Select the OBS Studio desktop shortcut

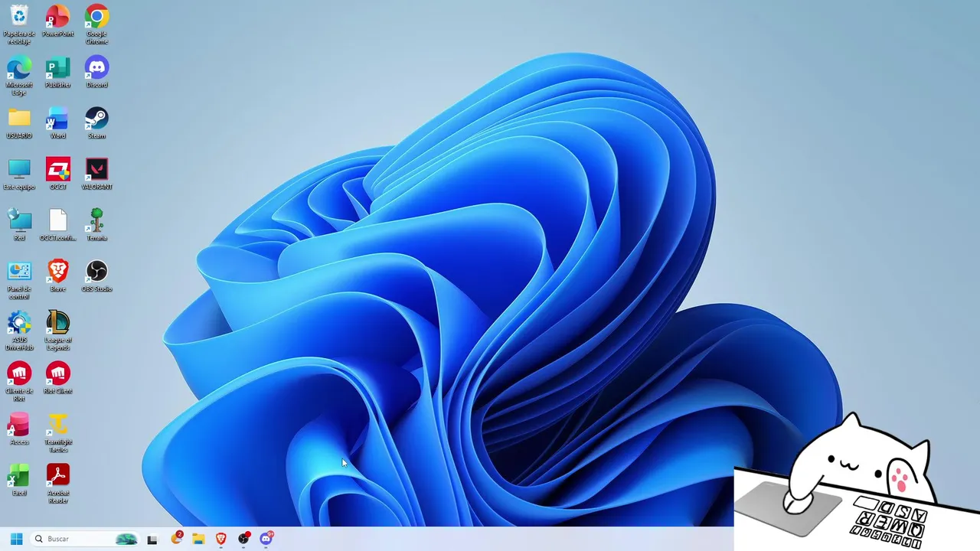pos(96,276)
